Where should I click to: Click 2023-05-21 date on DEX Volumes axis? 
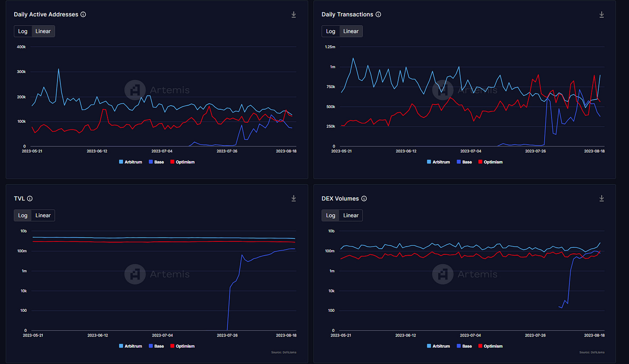341,336
